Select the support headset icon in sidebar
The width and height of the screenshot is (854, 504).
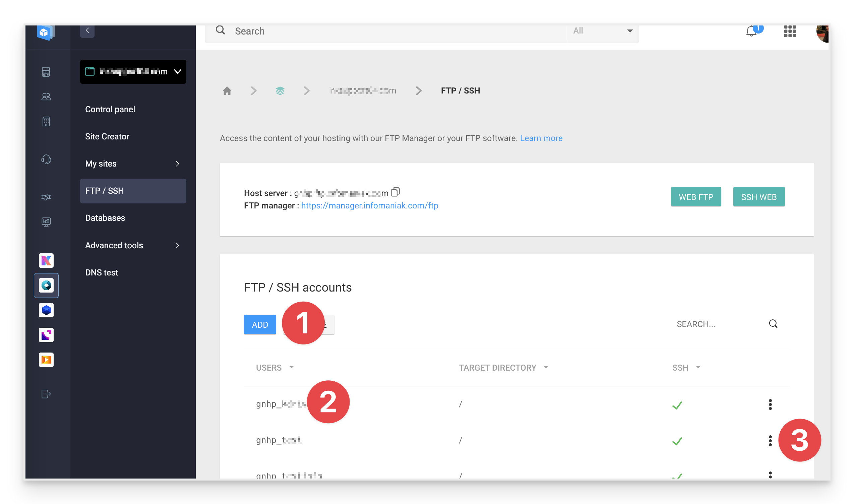coord(46,159)
